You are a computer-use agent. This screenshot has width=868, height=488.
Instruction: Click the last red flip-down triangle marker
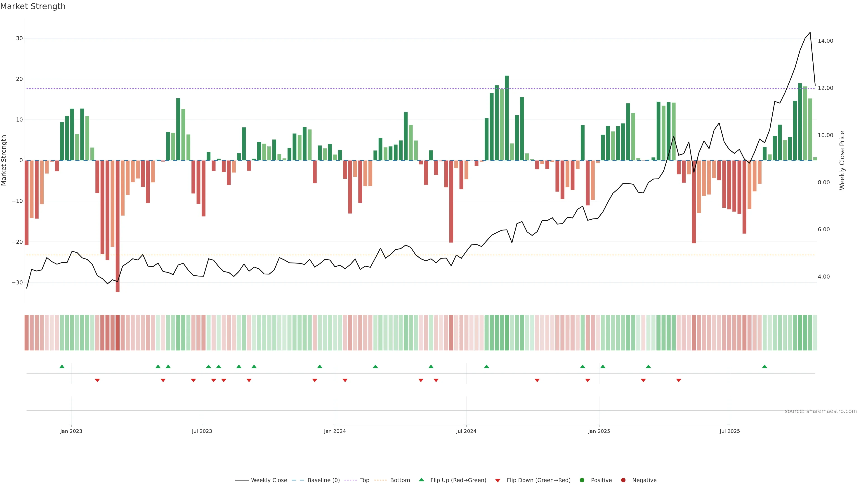[x=679, y=380]
